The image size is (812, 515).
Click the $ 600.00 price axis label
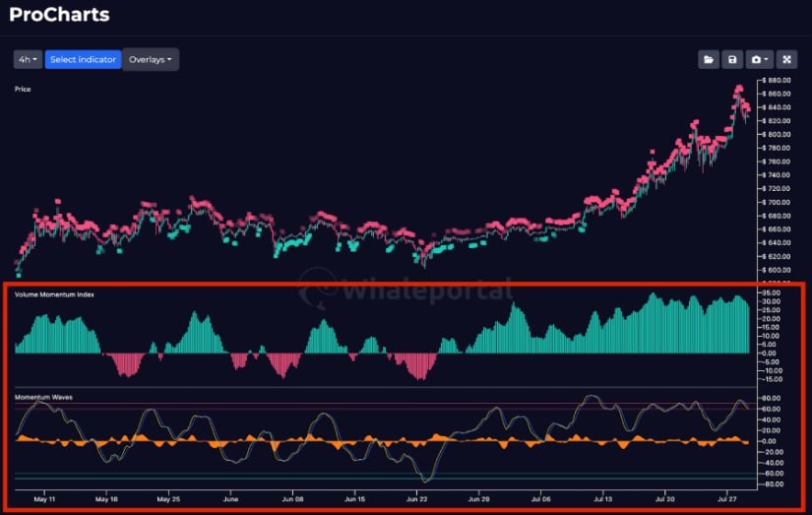click(777, 270)
